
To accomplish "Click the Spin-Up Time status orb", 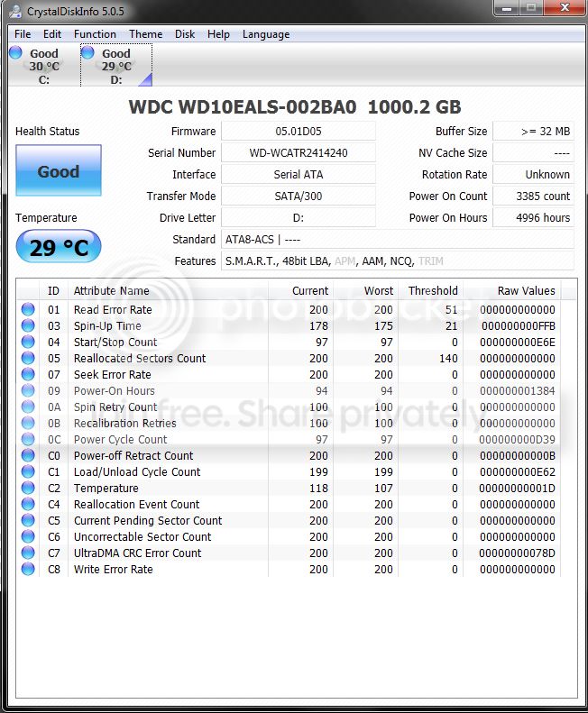I will pos(28,325).
